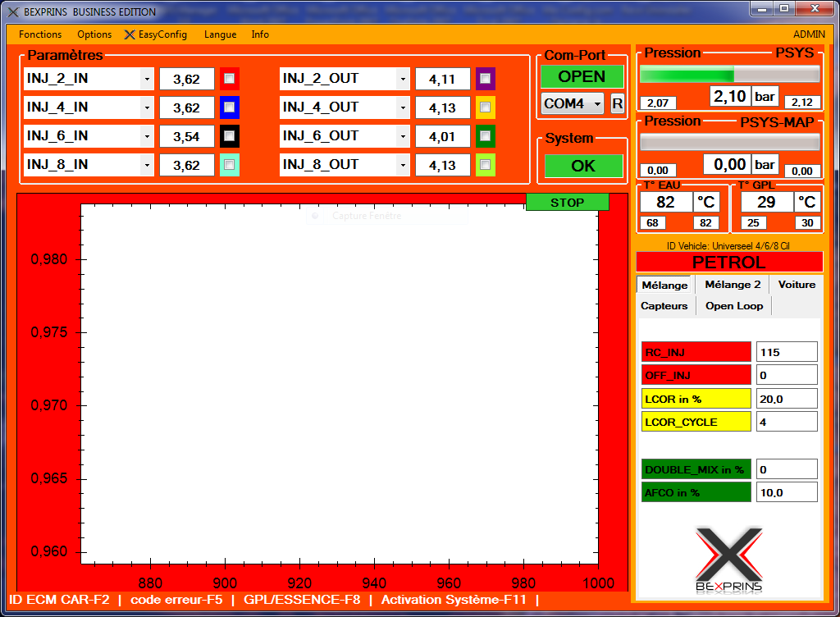Switch to the Capteurs tab

click(664, 306)
